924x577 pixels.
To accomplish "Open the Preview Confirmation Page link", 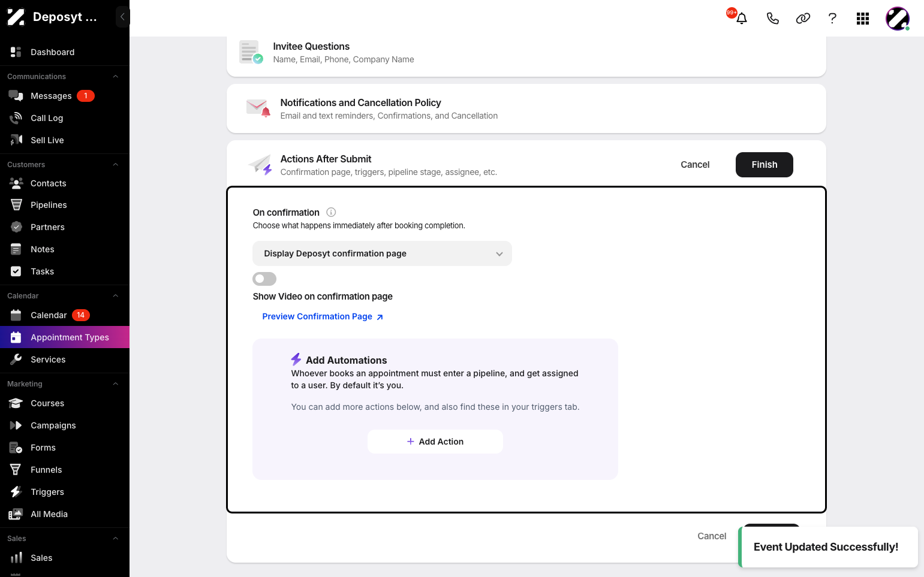I will coord(323,316).
